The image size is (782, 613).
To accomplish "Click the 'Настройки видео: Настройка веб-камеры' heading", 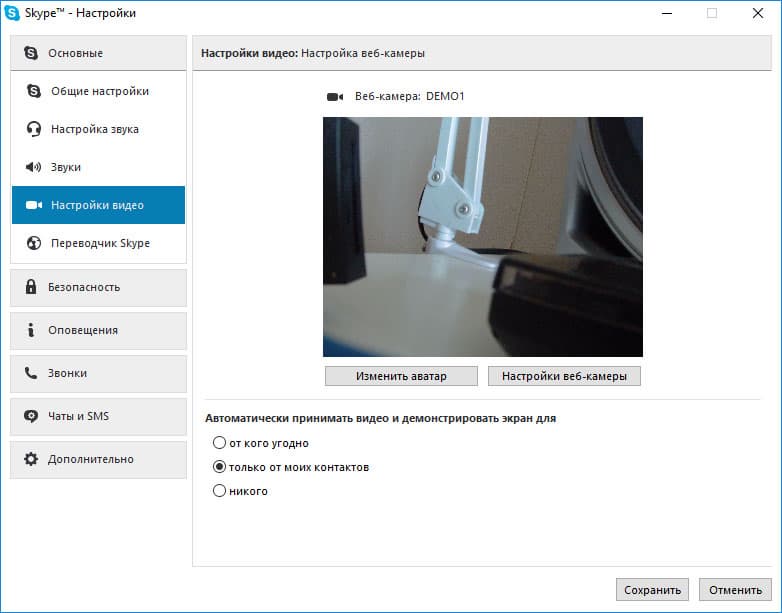I will point(313,53).
